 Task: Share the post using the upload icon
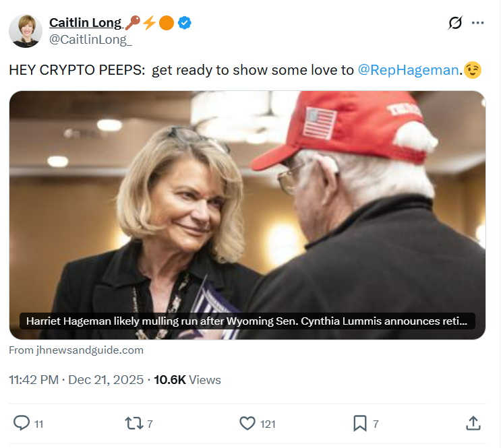(473, 423)
